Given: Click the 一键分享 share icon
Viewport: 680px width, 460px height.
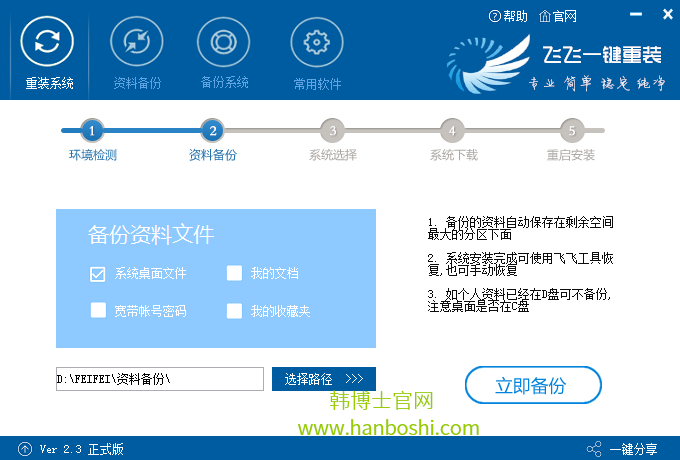Looking at the screenshot, I should (x=595, y=449).
